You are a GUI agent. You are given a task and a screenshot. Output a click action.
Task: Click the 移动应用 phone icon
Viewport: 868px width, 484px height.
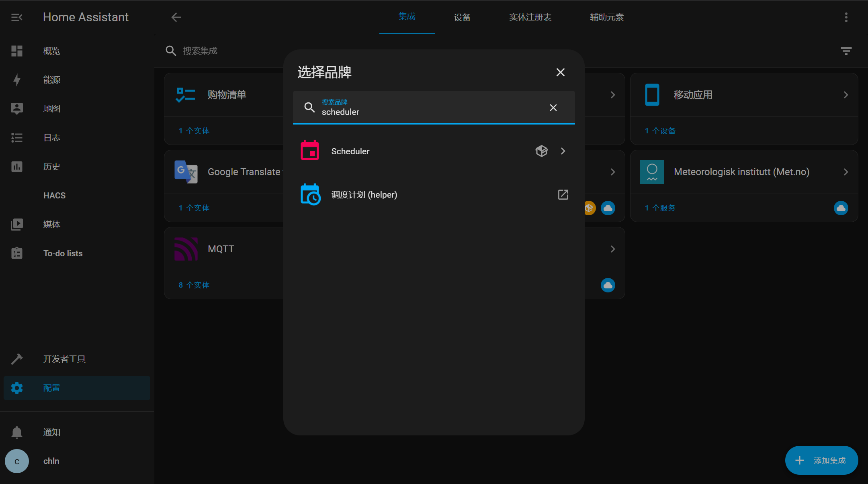click(x=652, y=95)
